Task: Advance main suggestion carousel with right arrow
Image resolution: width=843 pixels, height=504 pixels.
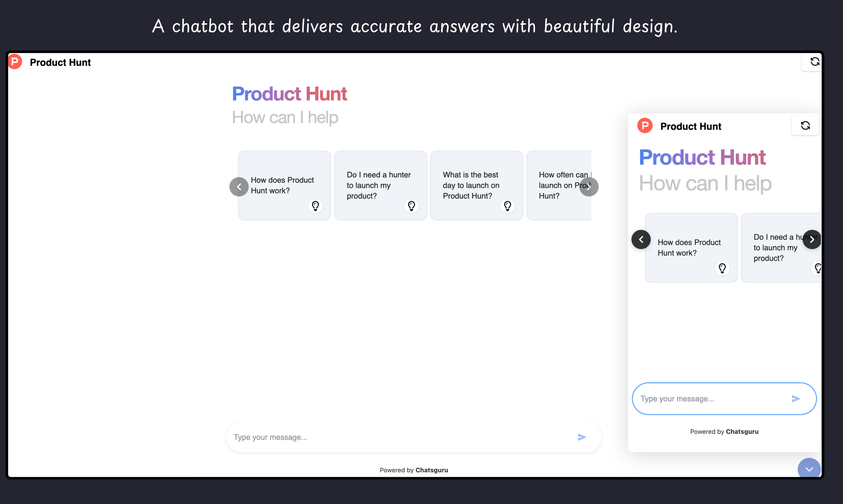Action: tap(589, 187)
